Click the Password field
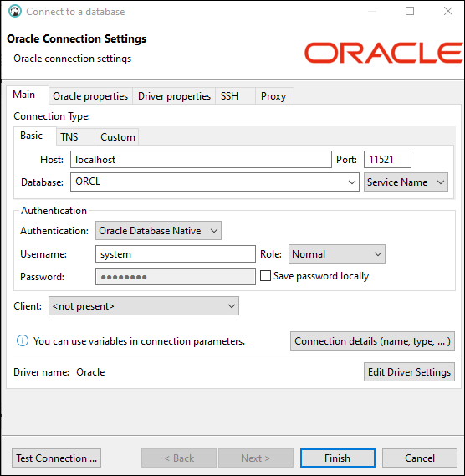The height and width of the screenshot is (476, 465). pos(176,277)
